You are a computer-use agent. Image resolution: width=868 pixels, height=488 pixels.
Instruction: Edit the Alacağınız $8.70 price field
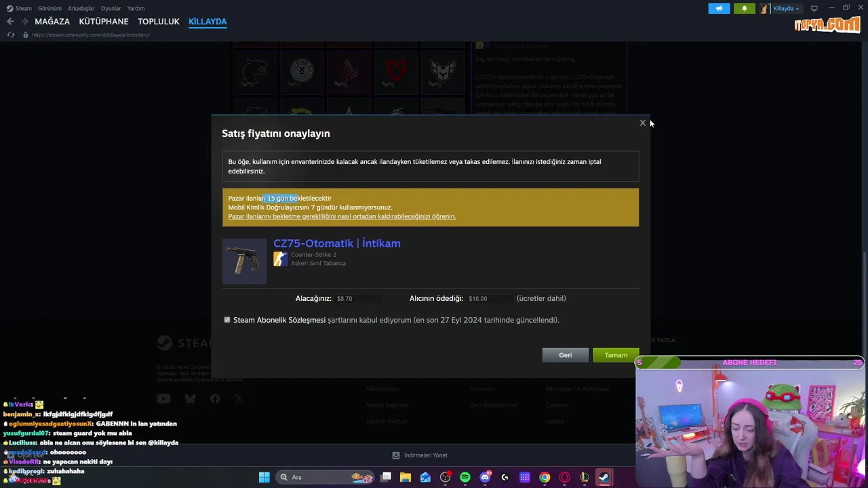(358, 299)
